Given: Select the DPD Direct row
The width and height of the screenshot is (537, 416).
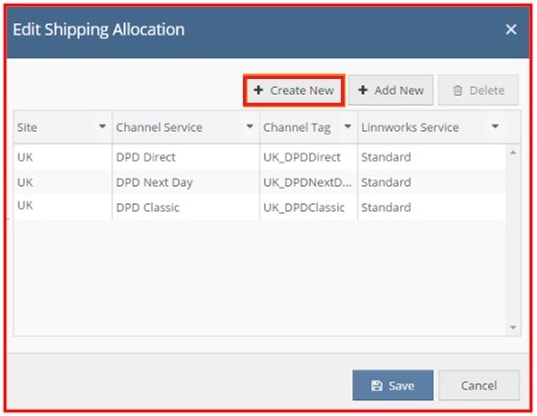Looking at the screenshot, I should click(260, 157).
